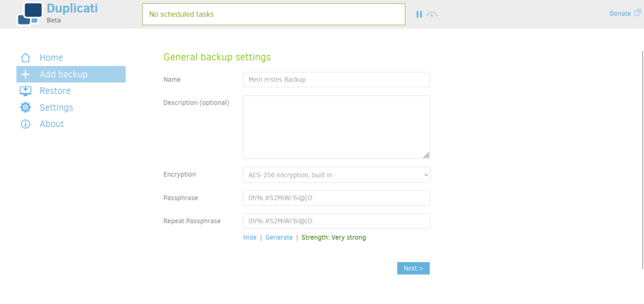Pause the backup scheduler
The height and width of the screenshot is (304, 644).
pyautogui.click(x=419, y=14)
